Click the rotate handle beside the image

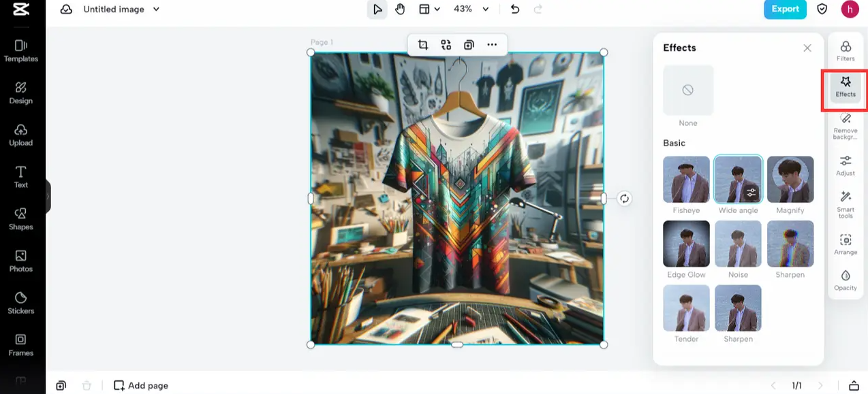[624, 199]
